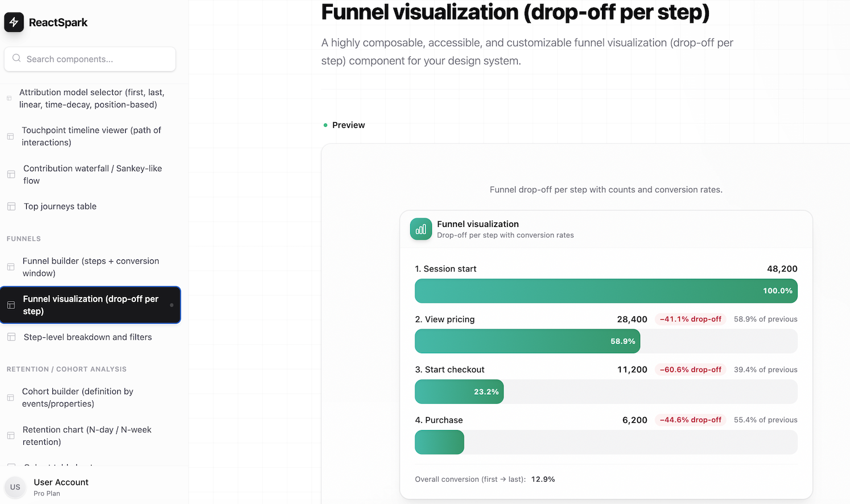Click the icon beside Top journeys table
Viewport: 850px width, 504px height.
pyautogui.click(x=11, y=206)
